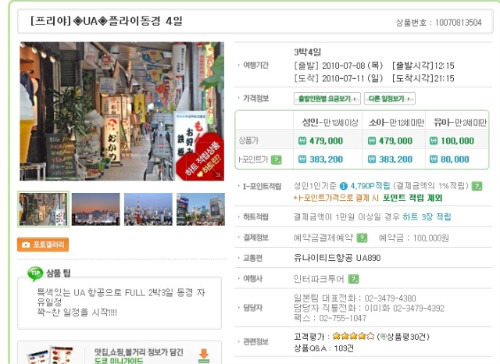Select the first street market thumbnail
500x364 pixels.
(x=43, y=209)
